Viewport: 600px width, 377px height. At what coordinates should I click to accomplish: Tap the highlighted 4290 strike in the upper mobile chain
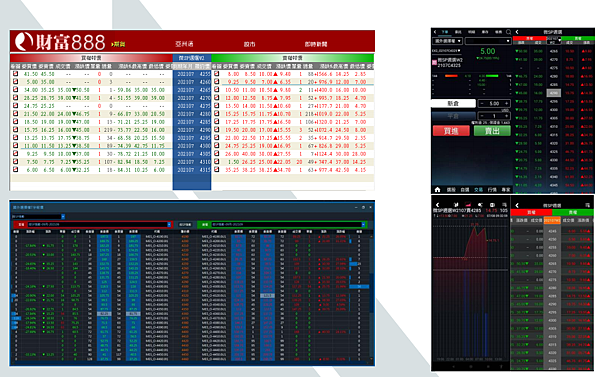tap(554, 93)
